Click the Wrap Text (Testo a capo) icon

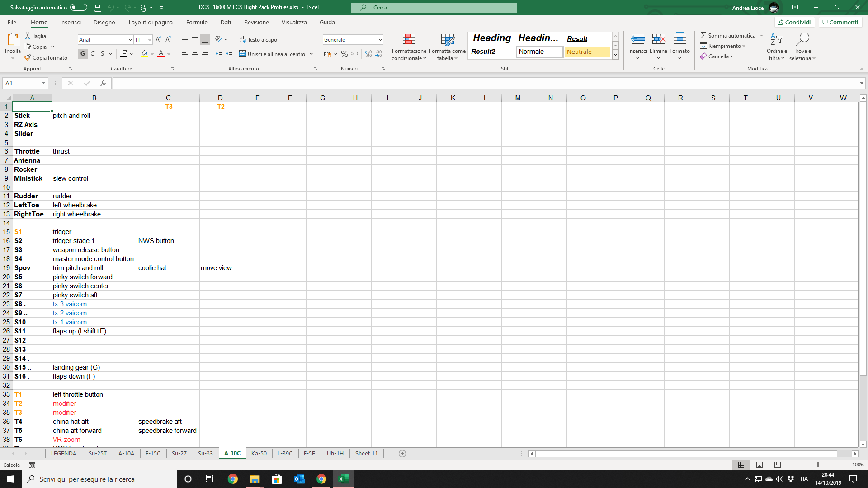243,39
